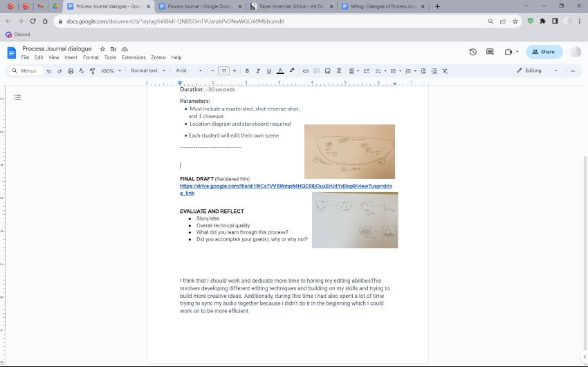The width and height of the screenshot is (588, 367).
Task: Toggle italic formatting
Action: click(258, 70)
